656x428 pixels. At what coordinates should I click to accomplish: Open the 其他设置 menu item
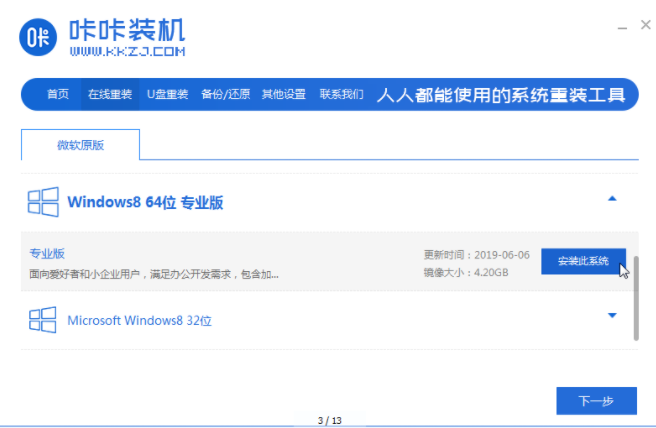coord(284,94)
